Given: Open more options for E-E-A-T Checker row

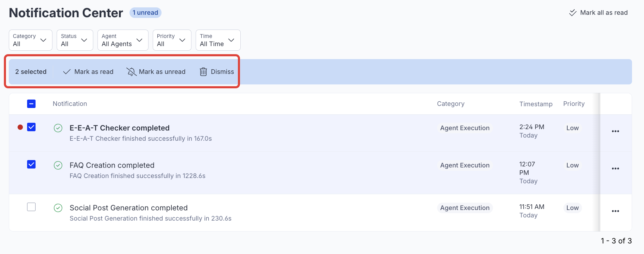Looking at the screenshot, I should (x=615, y=131).
